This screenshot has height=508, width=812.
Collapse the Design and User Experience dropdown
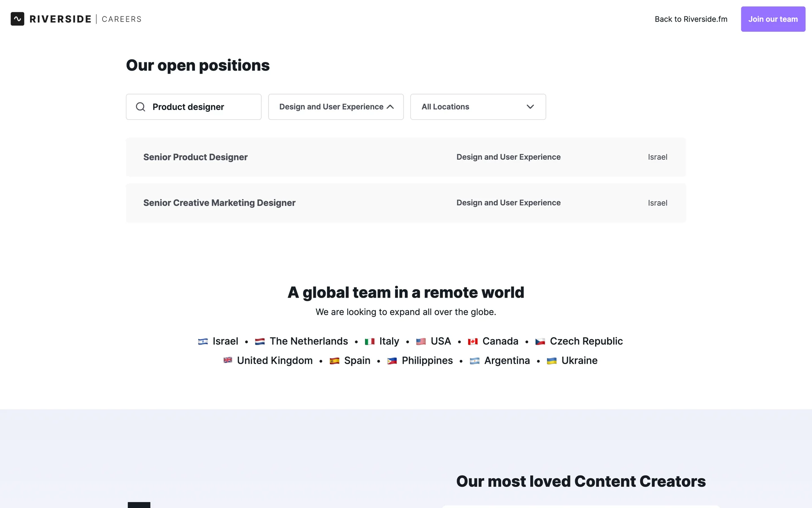[336, 107]
